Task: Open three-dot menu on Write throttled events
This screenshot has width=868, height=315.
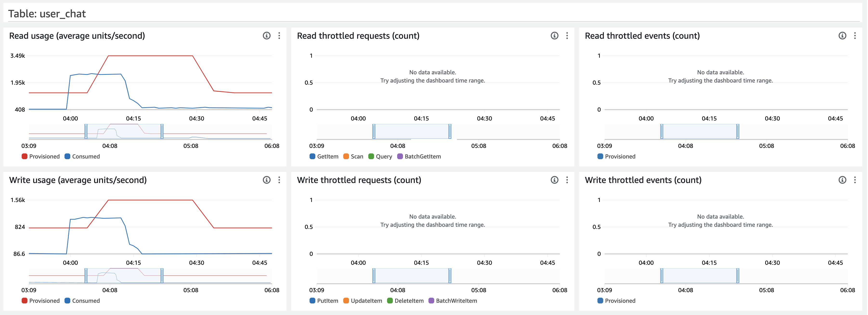Action: coord(855,180)
